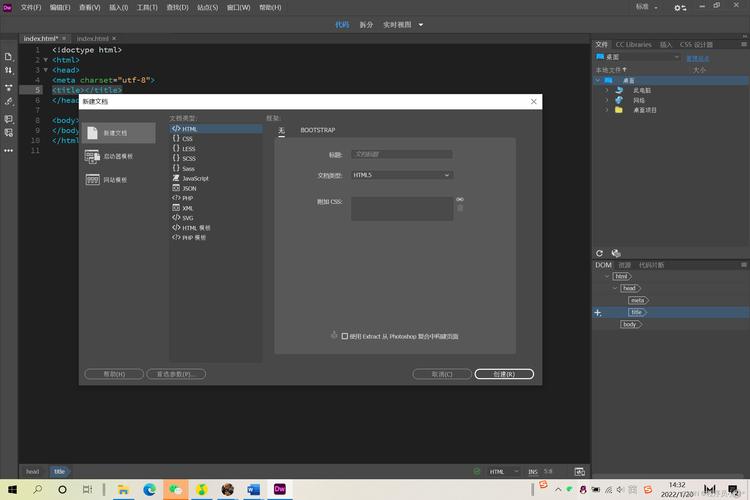Switch to the CC Libraries panel tab
This screenshot has height=500, width=750.
(633, 44)
